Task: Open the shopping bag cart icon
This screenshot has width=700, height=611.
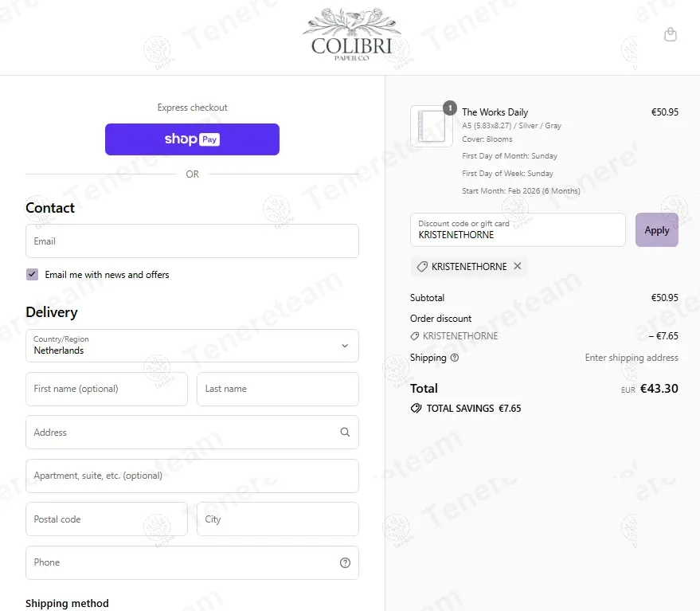Action: click(671, 35)
